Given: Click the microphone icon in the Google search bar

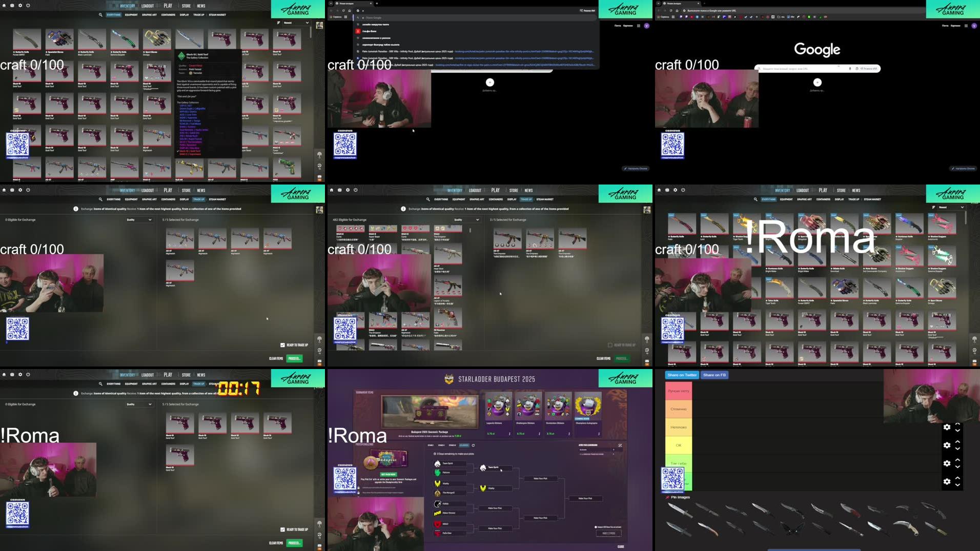Looking at the screenshot, I should click(x=850, y=68).
